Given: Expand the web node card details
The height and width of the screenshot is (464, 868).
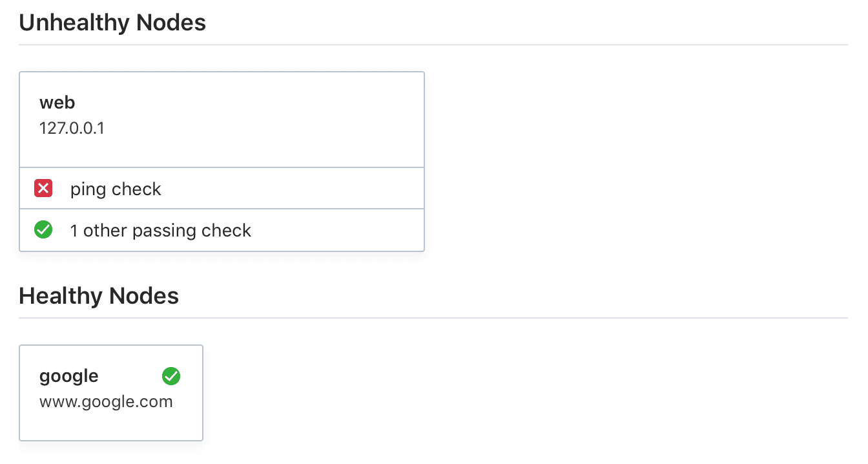Looking at the screenshot, I should point(222,119).
